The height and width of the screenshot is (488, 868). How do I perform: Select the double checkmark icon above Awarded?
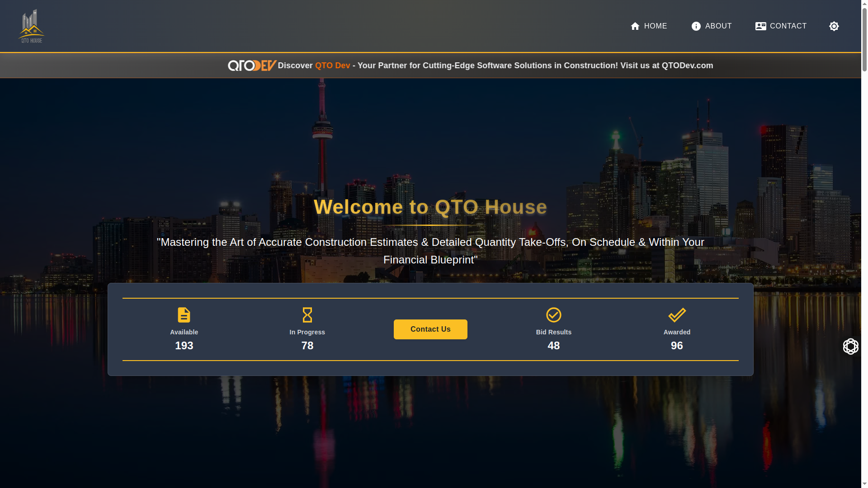pos(677,315)
